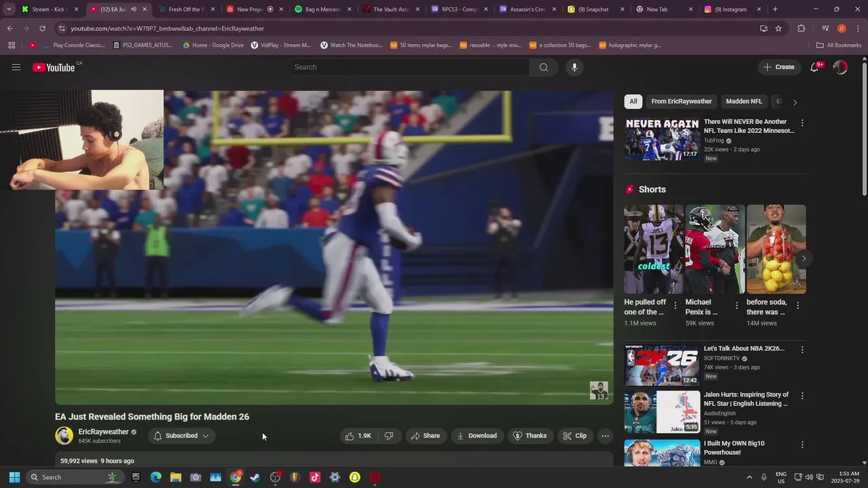Open options for 'Michael Penix is' Short
Image resolution: width=868 pixels, height=488 pixels.
coord(736,306)
